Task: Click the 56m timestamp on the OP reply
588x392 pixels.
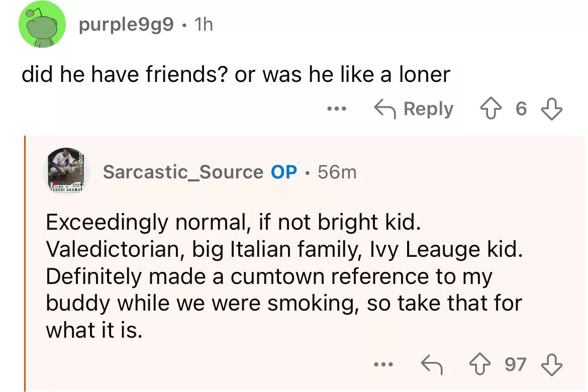Action: click(x=336, y=172)
